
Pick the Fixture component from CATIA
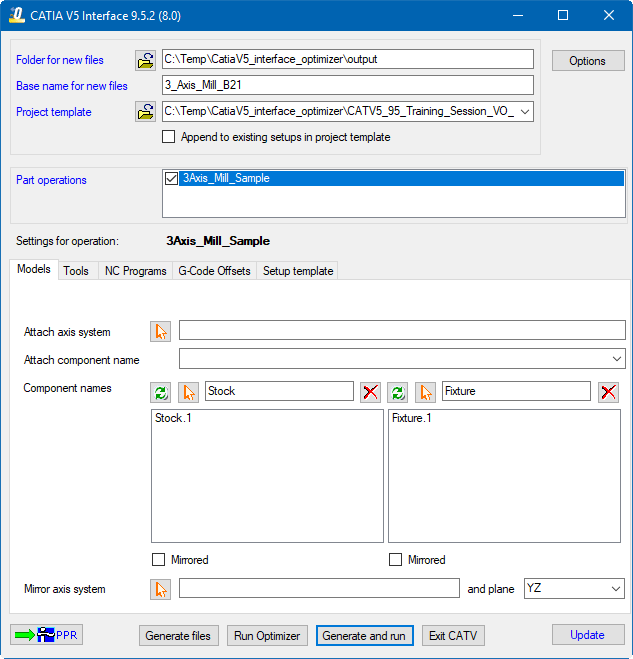(425, 392)
